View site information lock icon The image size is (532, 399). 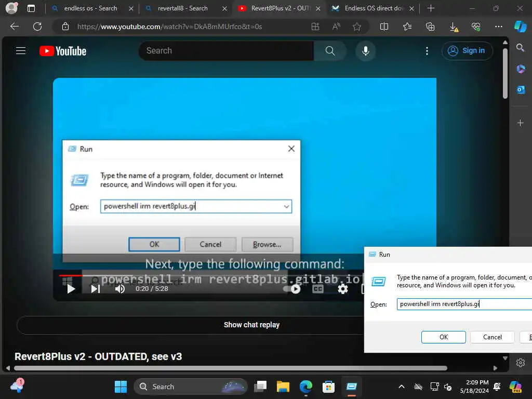coord(65,26)
